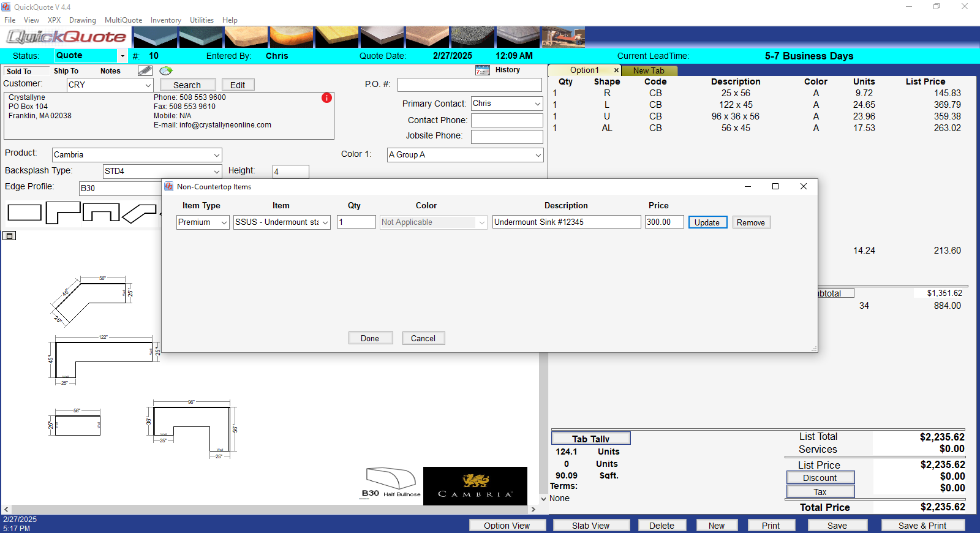Click the 122 inch L-shaped countertop drawing
980x533 pixels.
[103, 360]
